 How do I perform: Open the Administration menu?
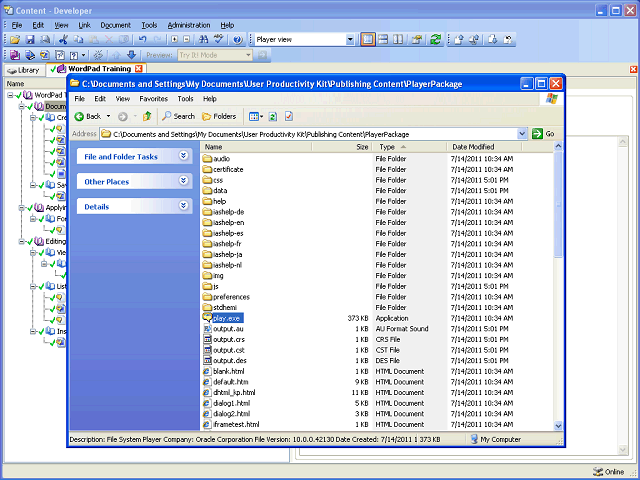coord(189,25)
